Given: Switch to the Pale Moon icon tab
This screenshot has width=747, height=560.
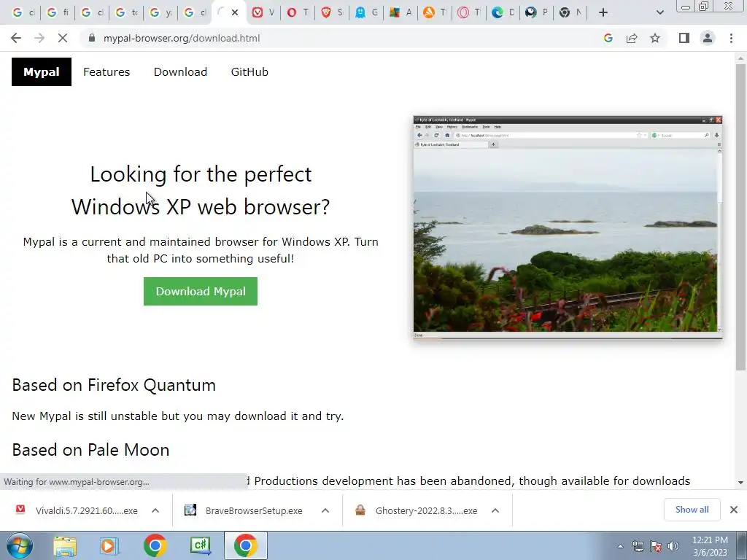Looking at the screenshot, I should coord(537,12).
